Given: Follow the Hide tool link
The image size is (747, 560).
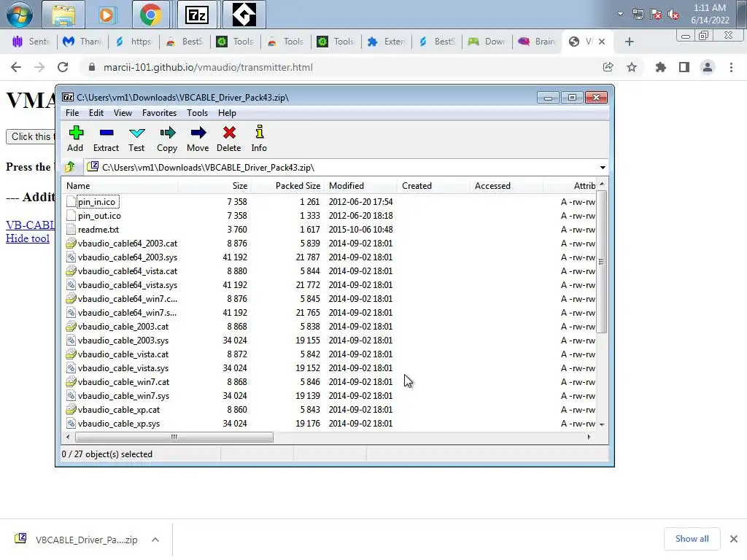Looking at the screenshot, I should pos(28,238).
